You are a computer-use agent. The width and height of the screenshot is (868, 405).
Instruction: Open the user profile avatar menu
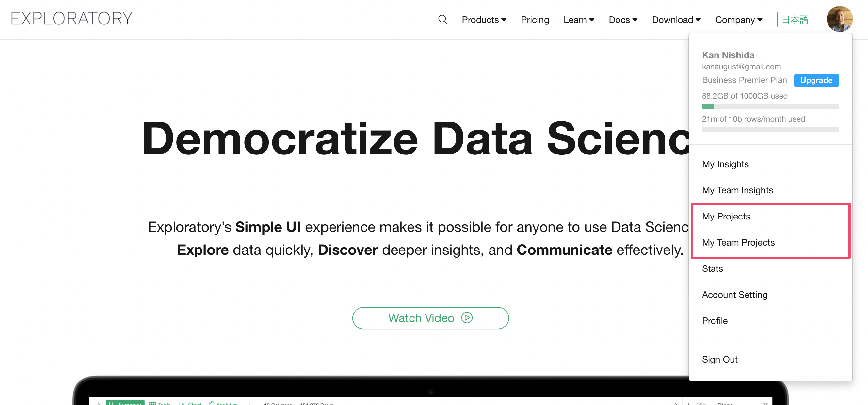839,19
